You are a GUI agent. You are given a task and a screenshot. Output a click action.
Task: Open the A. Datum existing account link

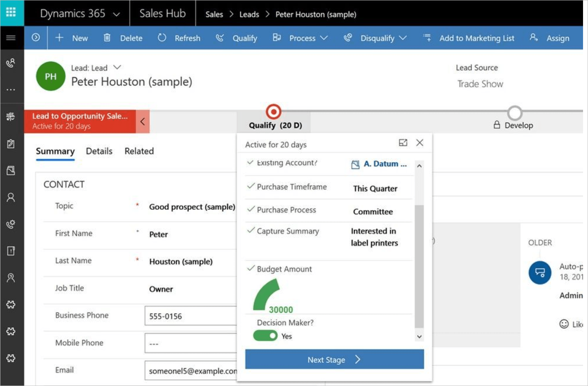(x=385, y=164)
